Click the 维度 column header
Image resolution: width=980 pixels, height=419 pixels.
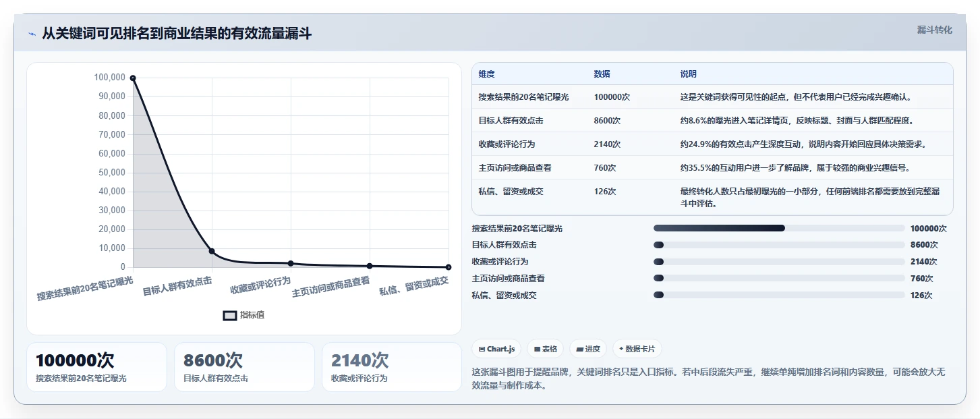486,74
